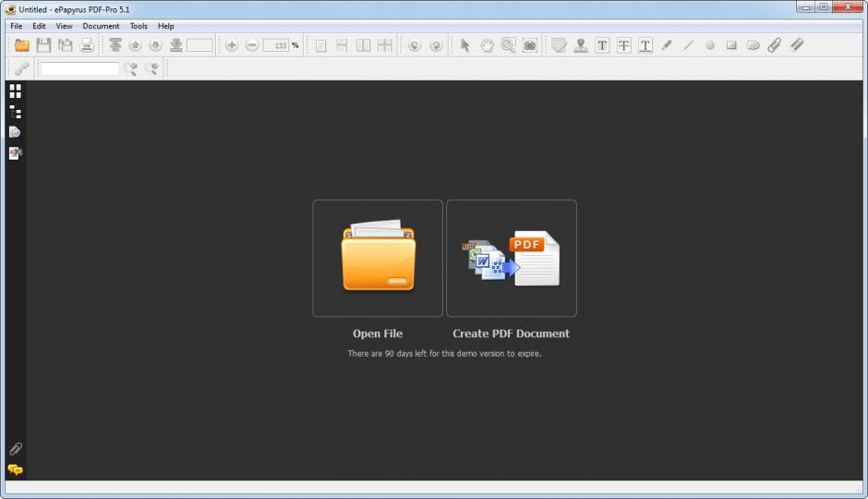Select the Line drawing tool
Screen dimensions: 868x499
[688, 45]
